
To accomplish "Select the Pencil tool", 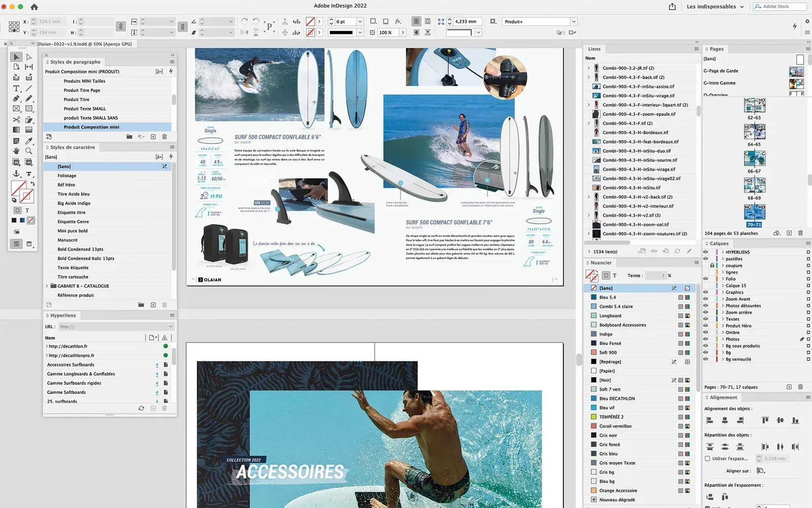I will [x=29, y=98].
